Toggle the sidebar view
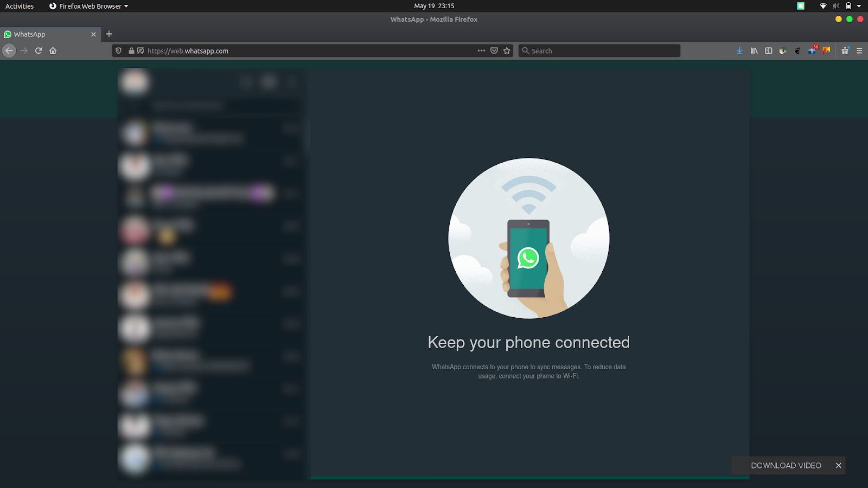The height and width of the screenshot is (488, 868). pyautogui.click(x=768, y=50)
